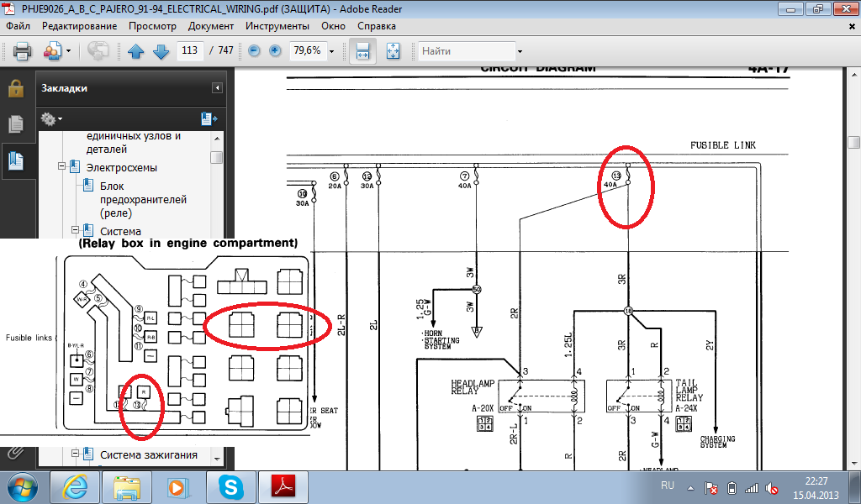Select Блок предохранителей (реле) bookmark
The image size is (861, 504).
coord(143,199)
